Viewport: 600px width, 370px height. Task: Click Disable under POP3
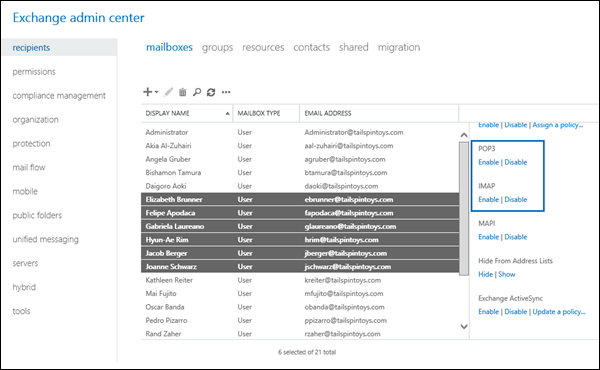tap(515, 162)
